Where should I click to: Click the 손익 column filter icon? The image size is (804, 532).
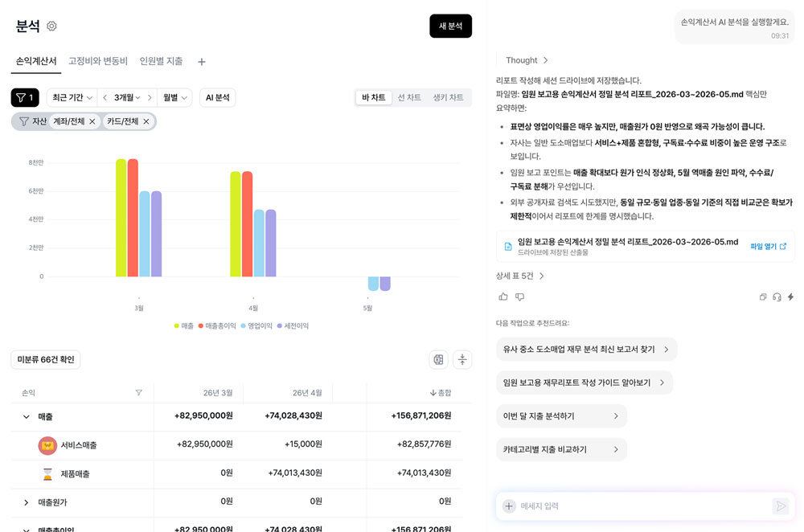click(138, 393)
